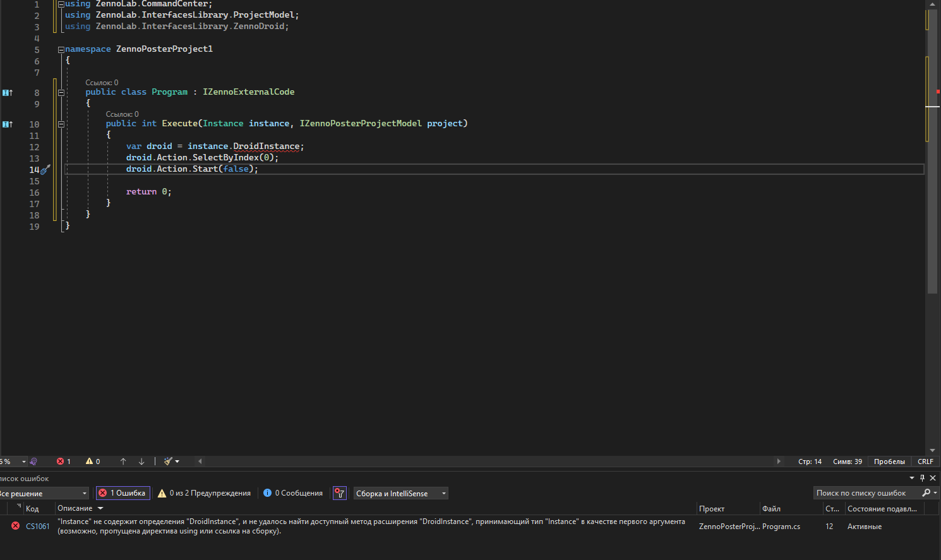Image resolution: width=941 pixels, height=560 pixels.
Task: Collapse the Program class code block
Action: (61, 92)
